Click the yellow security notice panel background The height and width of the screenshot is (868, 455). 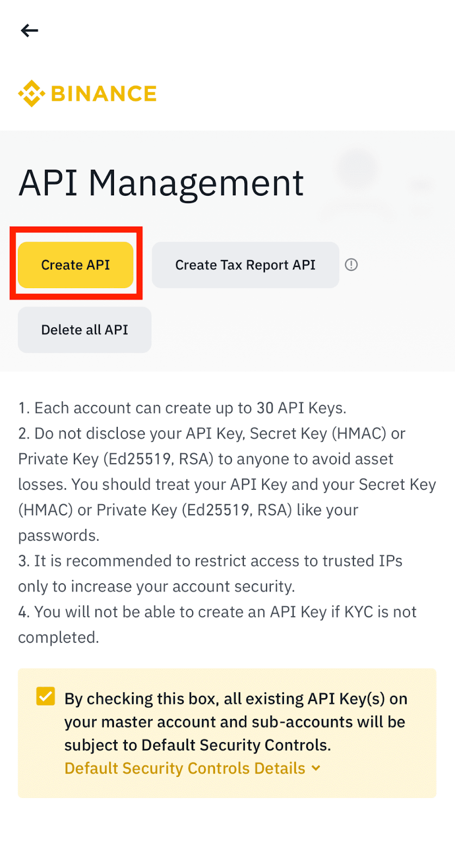pos(227,733)
